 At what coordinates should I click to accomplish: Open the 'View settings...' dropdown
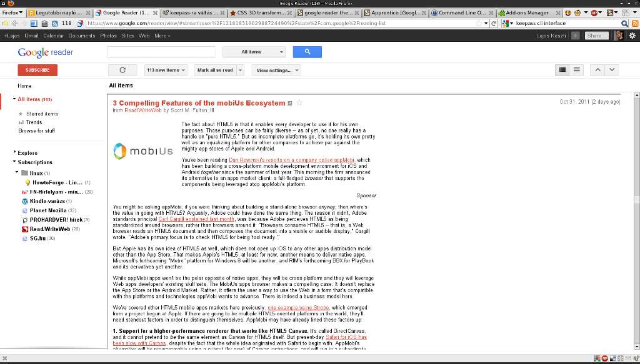click(276, 70)
